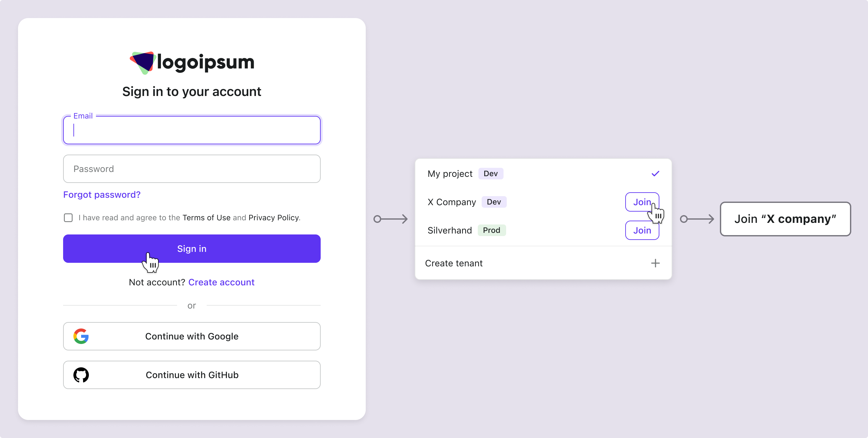
Task: Click the GitHub octocat icon
Action: pyautogui.click(x=81, y=375)
